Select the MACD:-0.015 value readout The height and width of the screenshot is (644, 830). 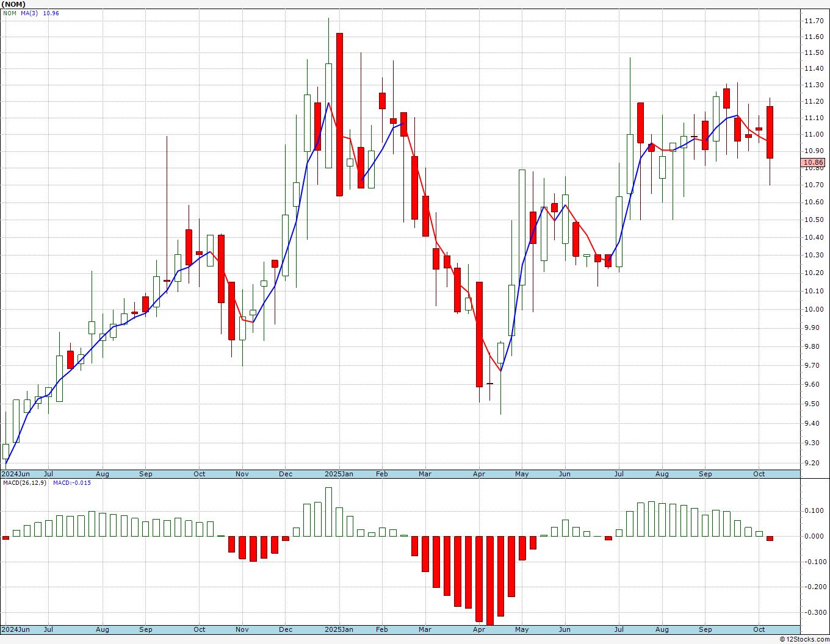pos(71,483)
